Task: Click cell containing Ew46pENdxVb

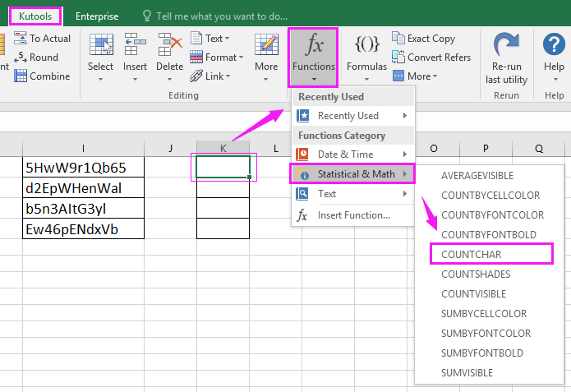Action: coord(84,228)
